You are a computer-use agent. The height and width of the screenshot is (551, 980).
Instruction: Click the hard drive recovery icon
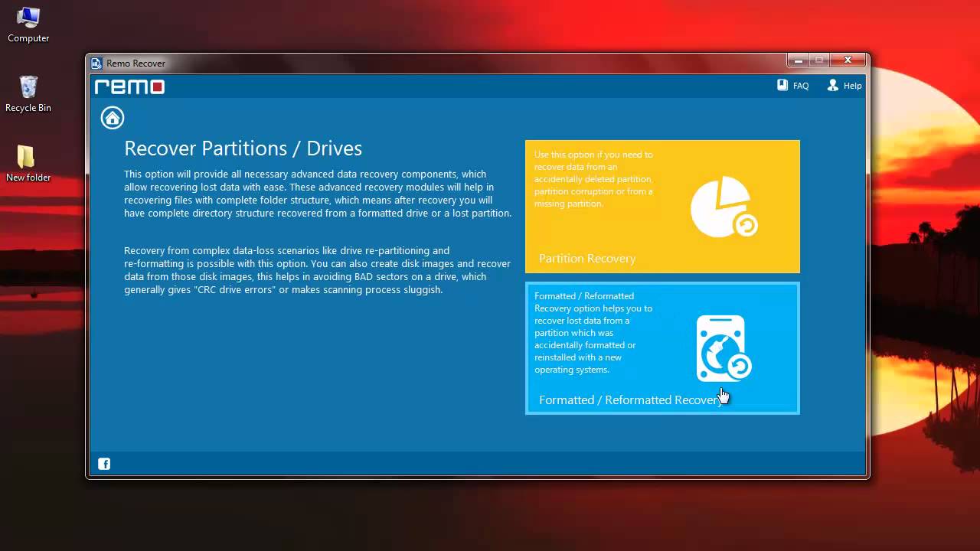[724, 349]
